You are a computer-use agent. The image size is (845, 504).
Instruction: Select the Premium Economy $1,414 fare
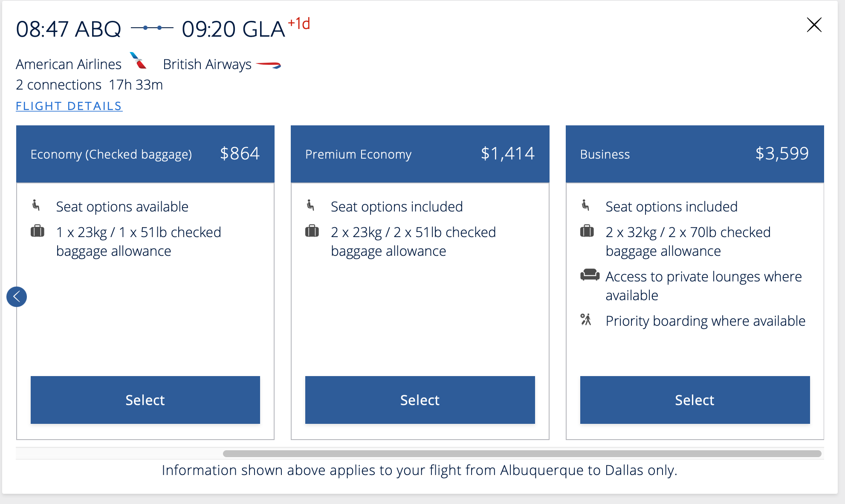tap(420, 400)
